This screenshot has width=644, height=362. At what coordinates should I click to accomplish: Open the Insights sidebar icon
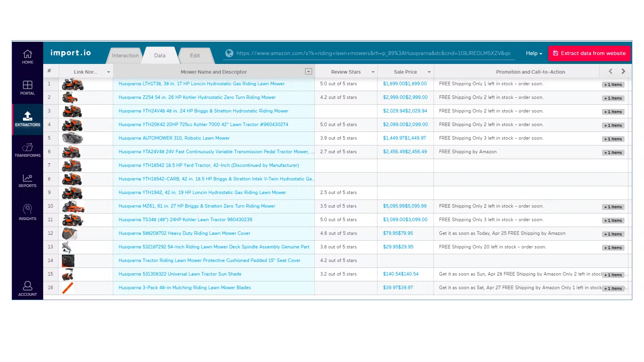click(x=27, y=212)
